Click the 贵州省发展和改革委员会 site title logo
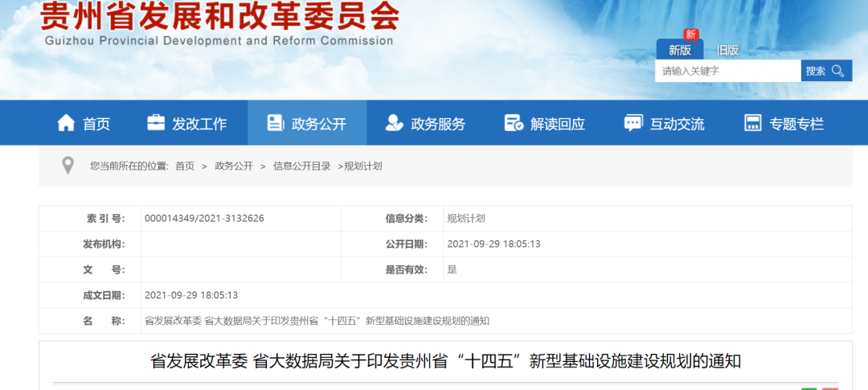 (219, 16)
